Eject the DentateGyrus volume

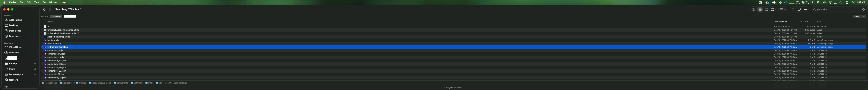(x=35, y=74)
